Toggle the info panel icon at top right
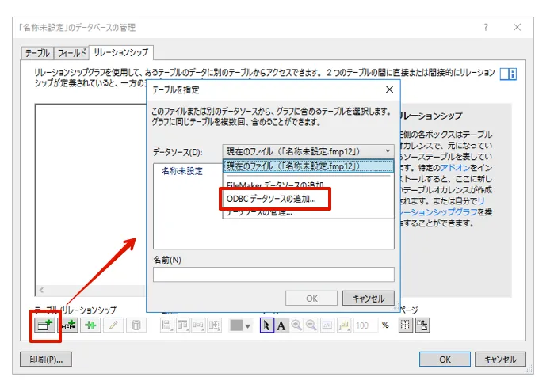 click(x=508, y=74)
